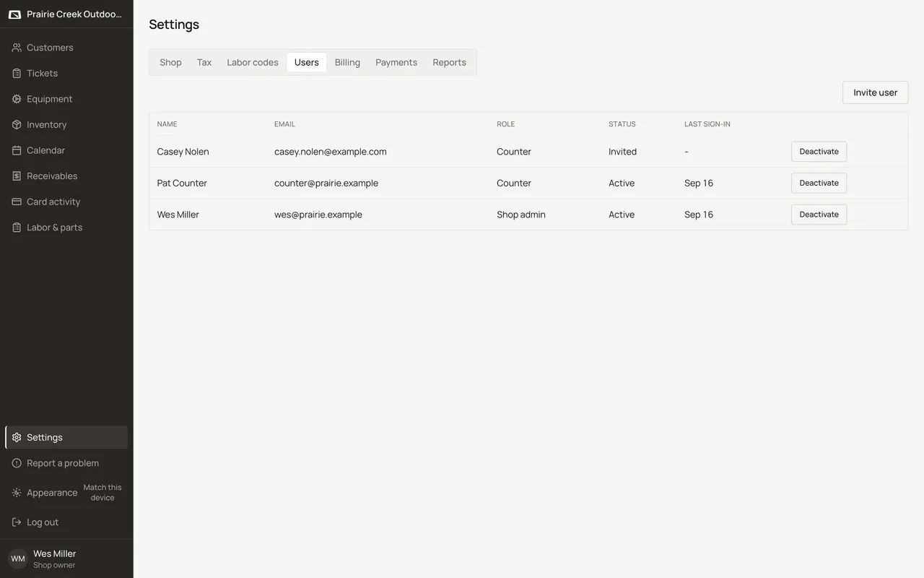Click the Last sign-in column header
Viewport: 924px width, 578px height.
707,124
